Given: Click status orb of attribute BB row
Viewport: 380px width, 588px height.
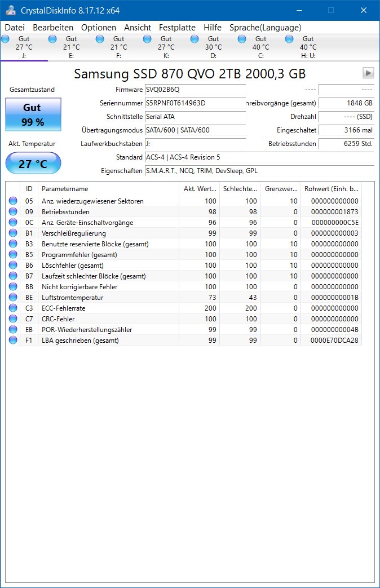Looking at the screenshot, I should (13, 286).
